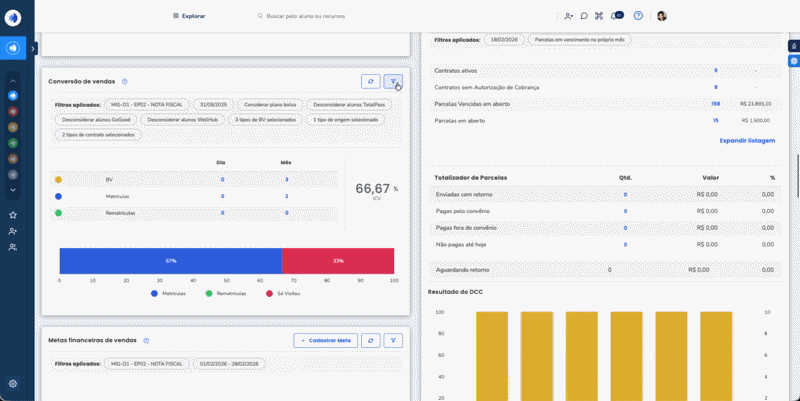This screenshot has width=800, height=401.
Task: Open the chat bubble icon
Action: point(584,16)
